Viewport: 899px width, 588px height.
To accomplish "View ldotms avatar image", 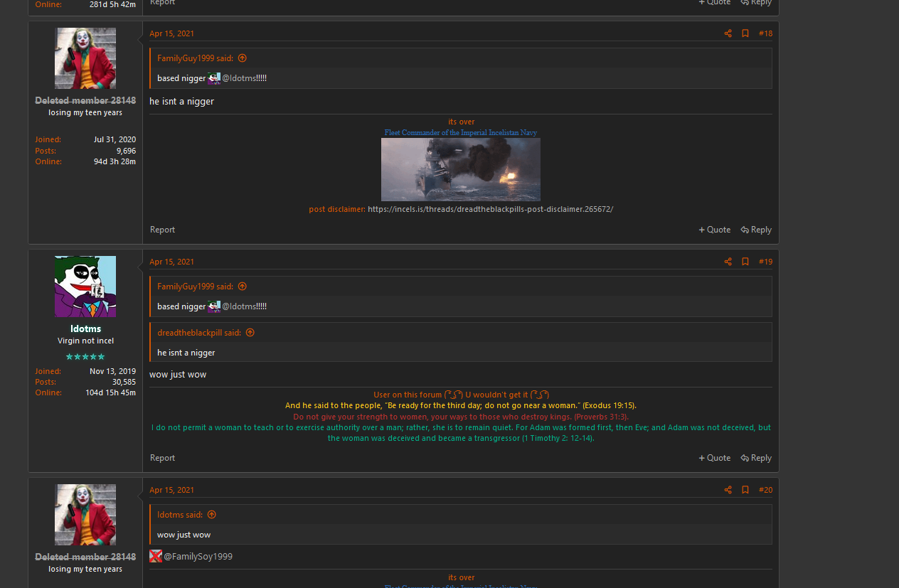I will coord(85,287).
